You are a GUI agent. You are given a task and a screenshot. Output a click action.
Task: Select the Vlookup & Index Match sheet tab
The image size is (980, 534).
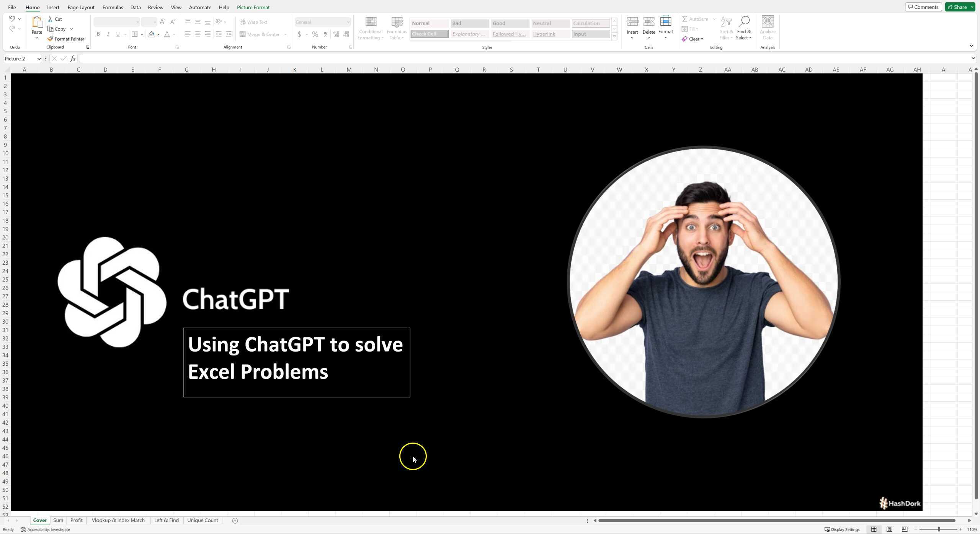(x=118, y=520)
